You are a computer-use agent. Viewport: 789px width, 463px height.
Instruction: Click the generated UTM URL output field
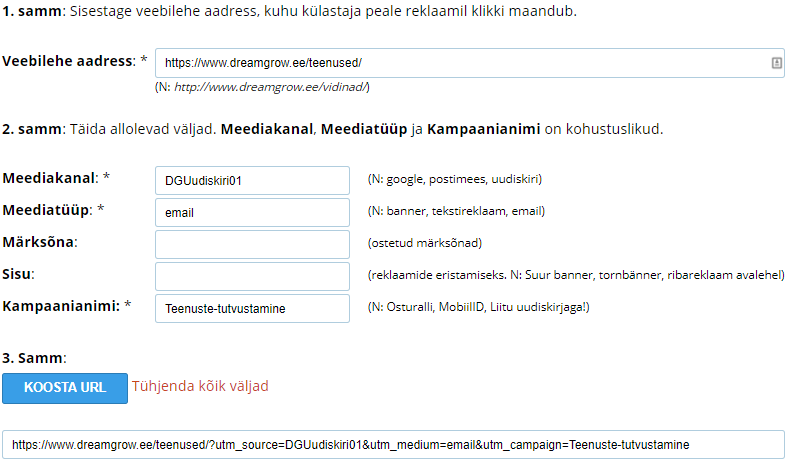pos(393,444)
